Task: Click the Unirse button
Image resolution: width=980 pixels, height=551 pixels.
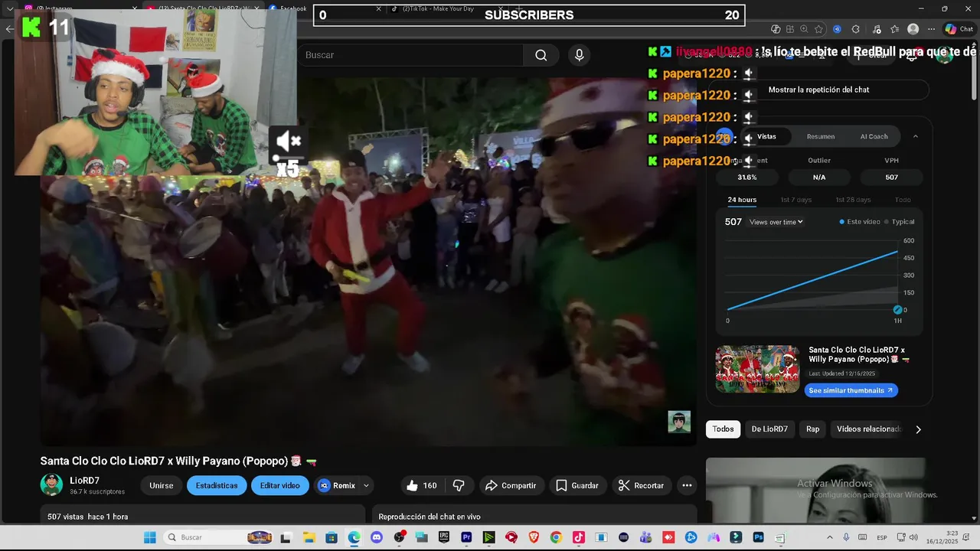Action: 161,485
